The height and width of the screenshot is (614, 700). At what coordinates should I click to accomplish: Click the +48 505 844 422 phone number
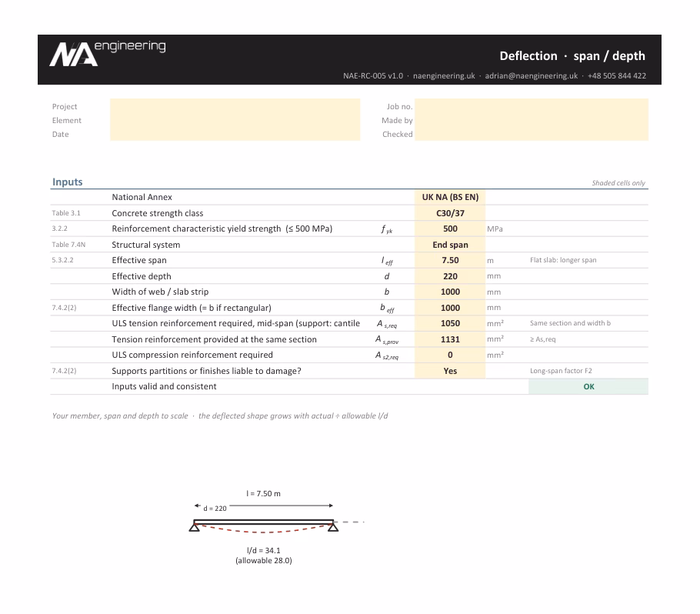(616, 76)
